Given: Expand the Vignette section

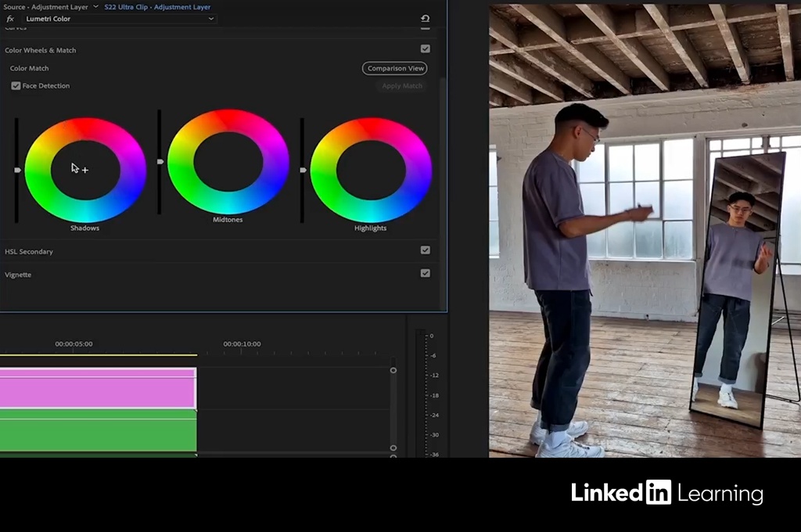Looking at the screenshot, I should 19,275.
